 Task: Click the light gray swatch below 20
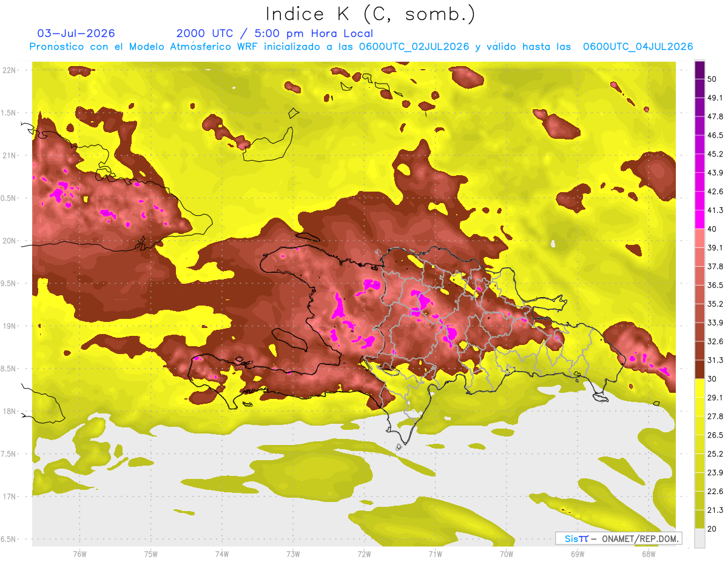coord(699,538)
